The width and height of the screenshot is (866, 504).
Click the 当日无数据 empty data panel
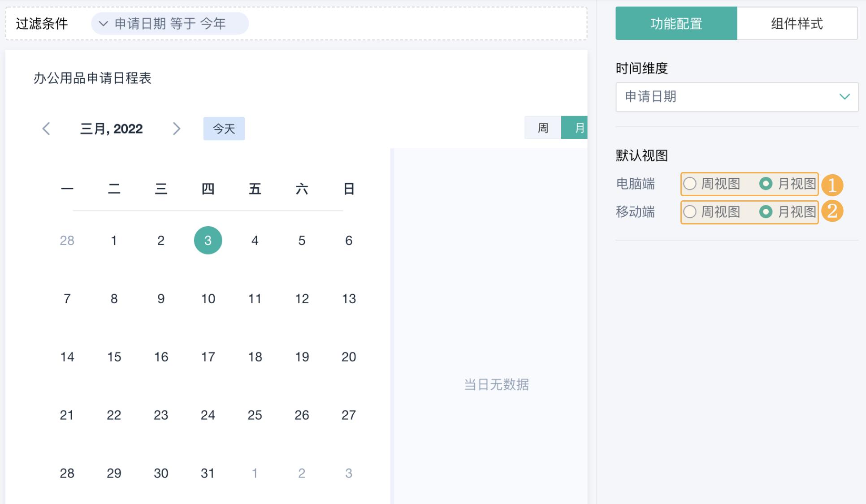point(496,384)
